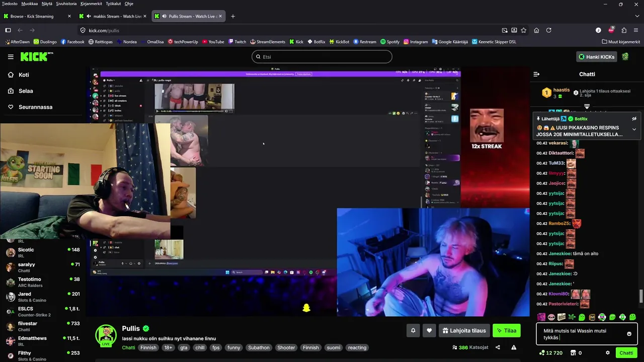Image resolution: width=644 pixels, height=362 pixels.
Task: Open the Tiedosto menu
Action: coord(10,4)
